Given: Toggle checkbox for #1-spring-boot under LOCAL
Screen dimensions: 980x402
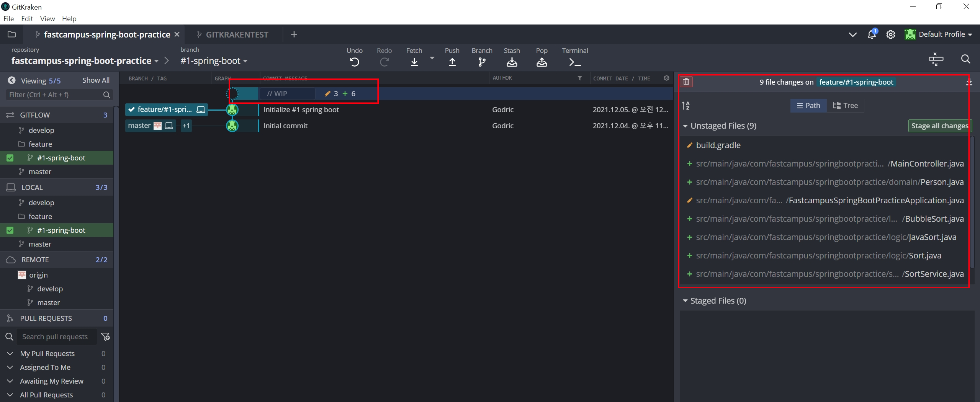Looking at the screenshot, I should 10,230.
